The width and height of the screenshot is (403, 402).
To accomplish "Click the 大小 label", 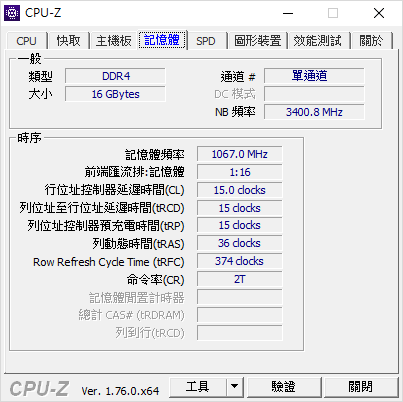I will point(40,94).
